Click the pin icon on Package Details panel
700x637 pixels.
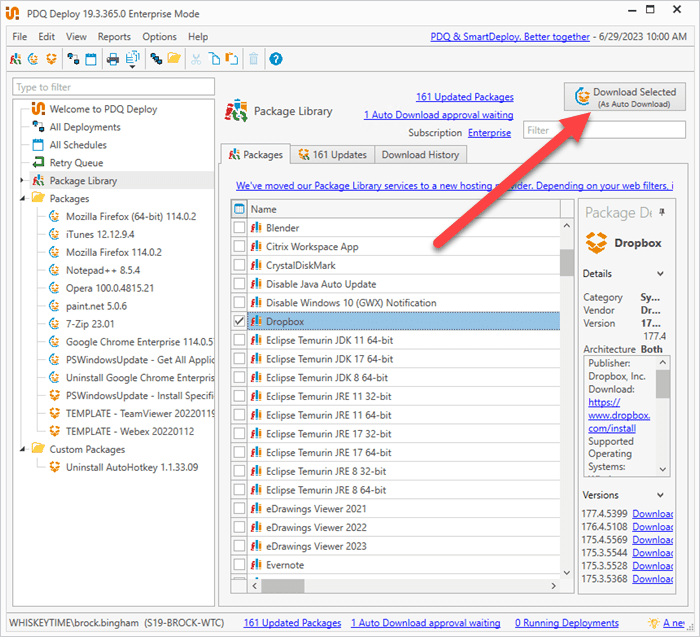click(x=662, y=212)
